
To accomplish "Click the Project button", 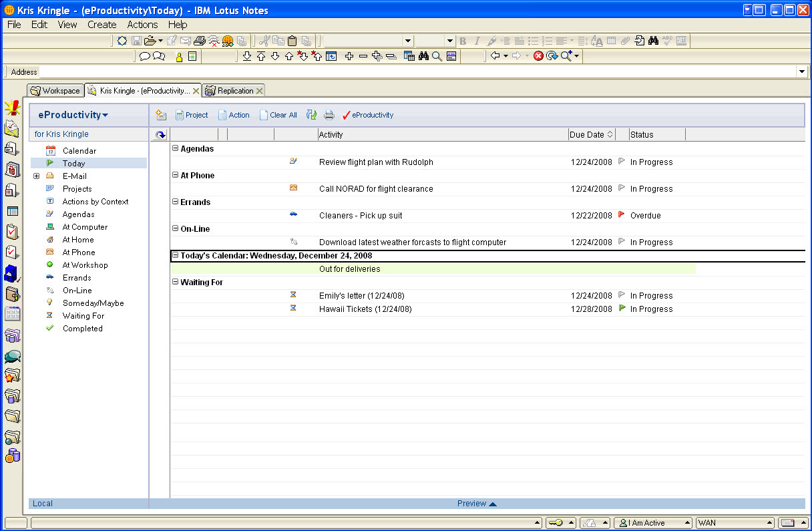I will [192, 115].
